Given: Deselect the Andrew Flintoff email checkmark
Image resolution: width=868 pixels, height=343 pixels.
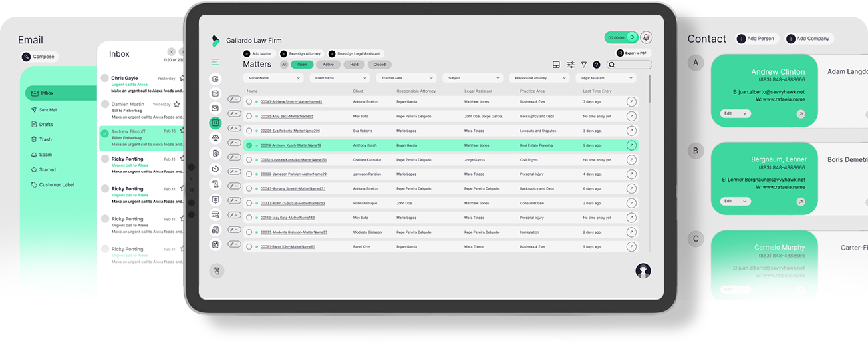Looking at the screenshot, I should (x=104, y=133).
